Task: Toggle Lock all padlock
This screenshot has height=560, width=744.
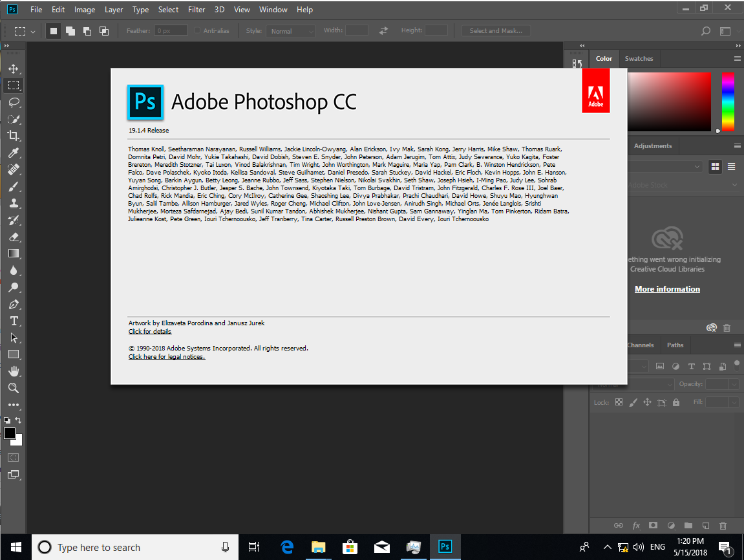Action: tap(676, 402)
